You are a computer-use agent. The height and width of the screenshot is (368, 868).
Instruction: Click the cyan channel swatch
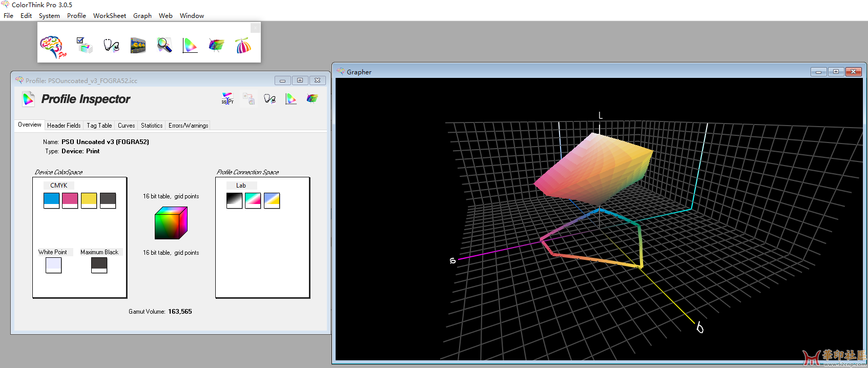[x=52, y=200]
